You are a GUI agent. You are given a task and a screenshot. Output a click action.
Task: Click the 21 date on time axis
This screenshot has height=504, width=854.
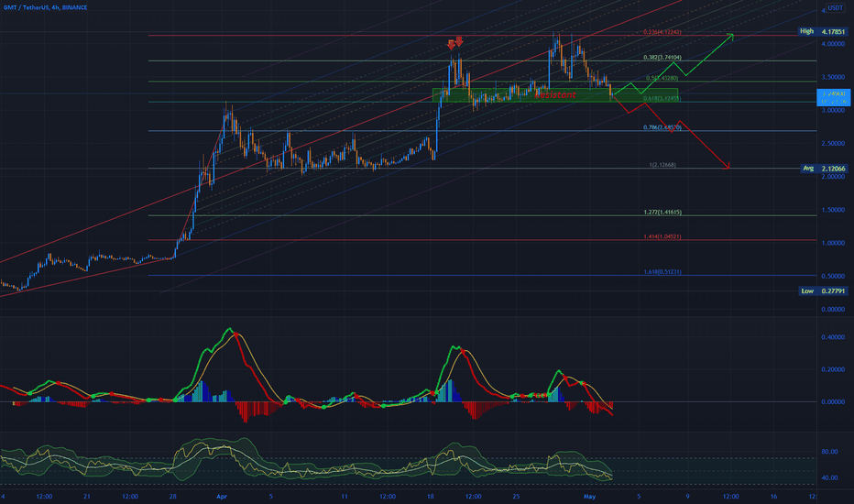[87, 497]
